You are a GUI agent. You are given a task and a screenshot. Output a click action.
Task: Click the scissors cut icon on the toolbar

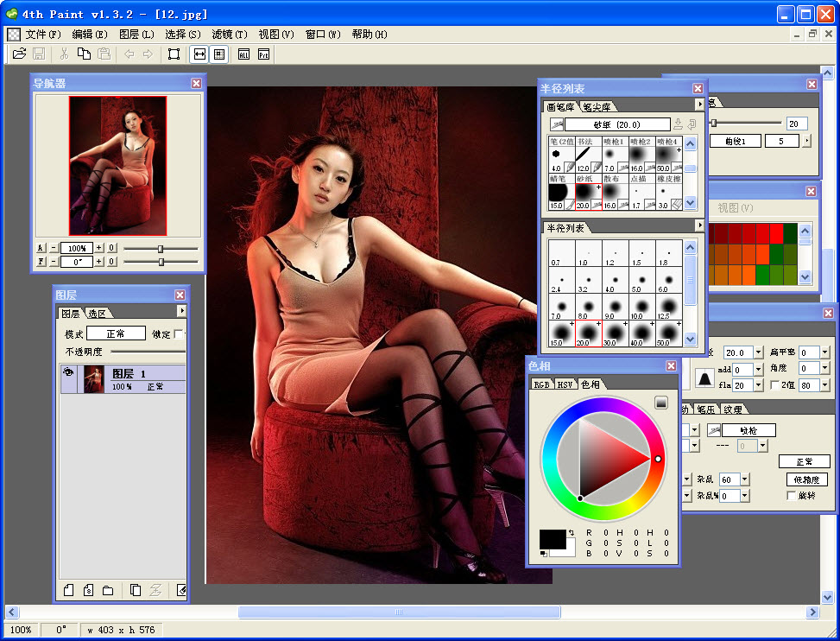pos(64,54)
